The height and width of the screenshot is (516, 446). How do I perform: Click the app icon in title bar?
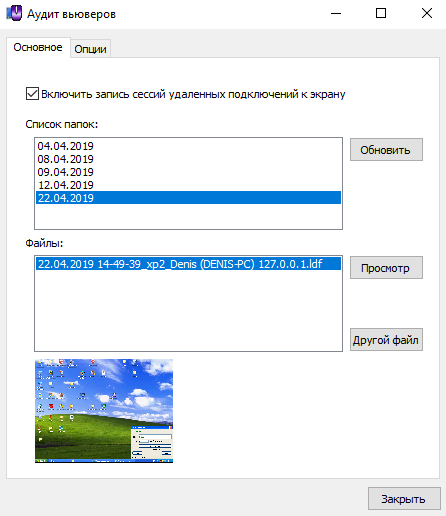pos(14,14)
